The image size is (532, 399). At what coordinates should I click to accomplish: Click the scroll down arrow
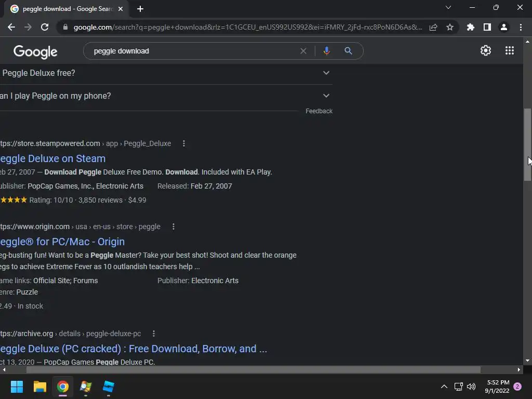pos(527,361)
